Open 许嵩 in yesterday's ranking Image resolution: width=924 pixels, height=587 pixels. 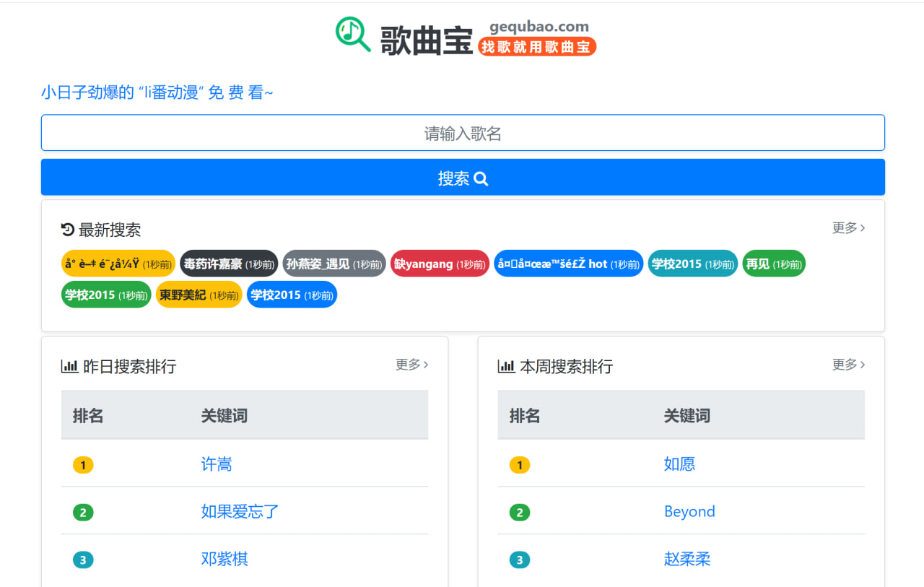[x=217, y=464]
